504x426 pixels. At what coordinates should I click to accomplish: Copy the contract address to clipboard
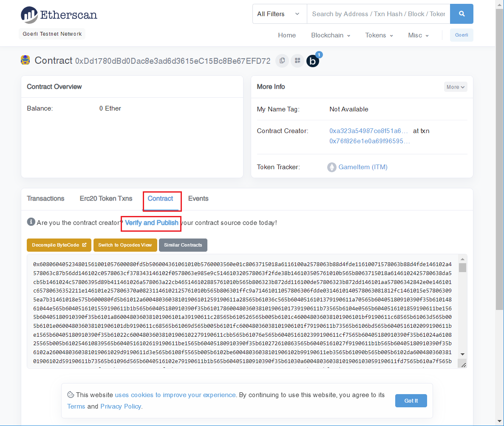coord(282,61)
